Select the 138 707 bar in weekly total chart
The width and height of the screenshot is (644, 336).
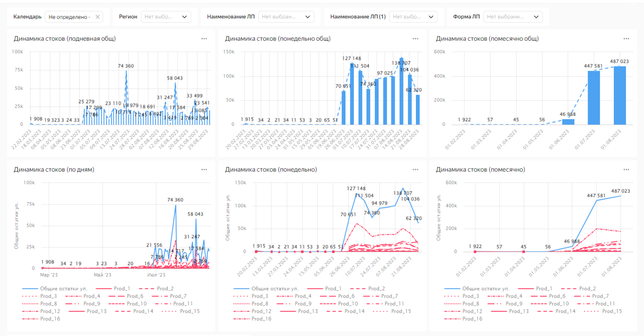click(x=401, y=91)
